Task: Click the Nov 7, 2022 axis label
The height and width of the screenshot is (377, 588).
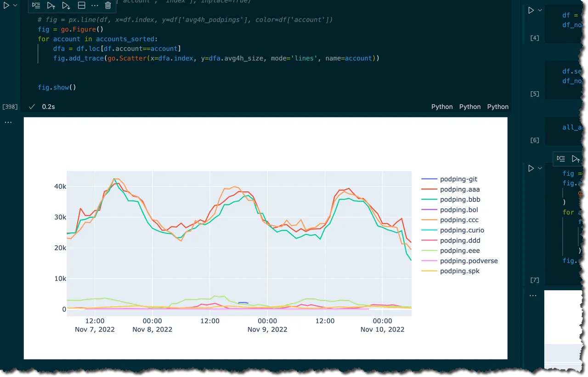Action: pos(95,329)
